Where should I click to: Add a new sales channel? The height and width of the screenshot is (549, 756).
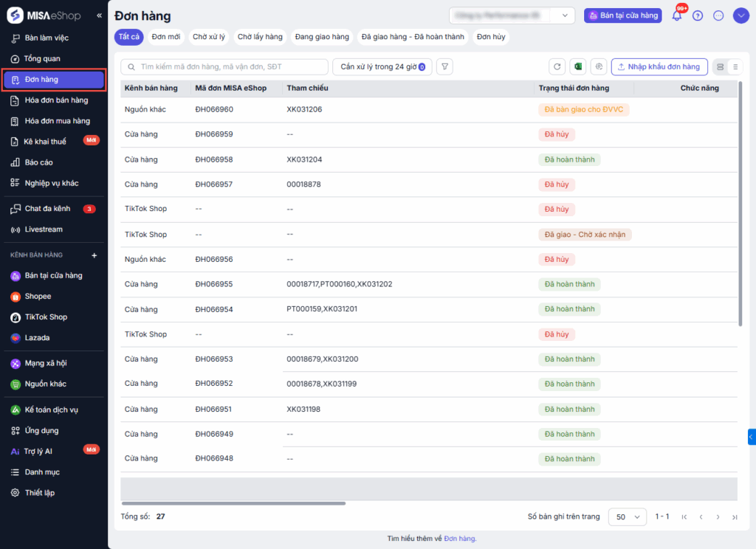click(94, 255)
